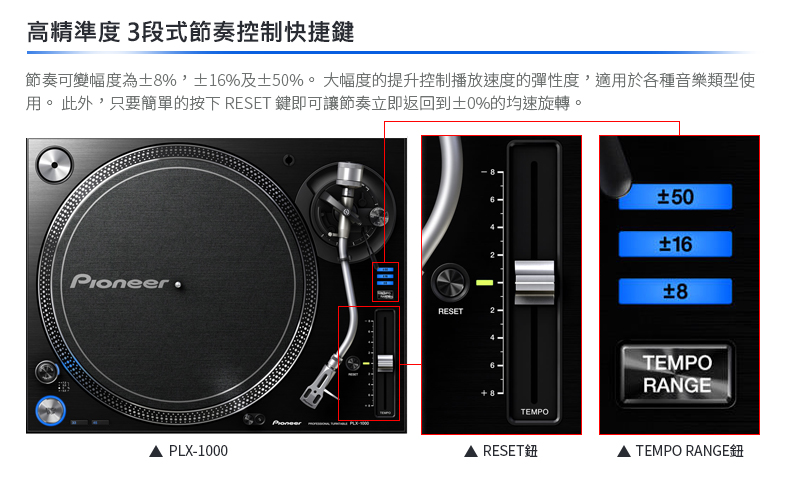Image resolution: width=800 pixels, height=487 pixels.
Task: Click the red-boxed tempo range buttons on deck
Action: point(385,282)
